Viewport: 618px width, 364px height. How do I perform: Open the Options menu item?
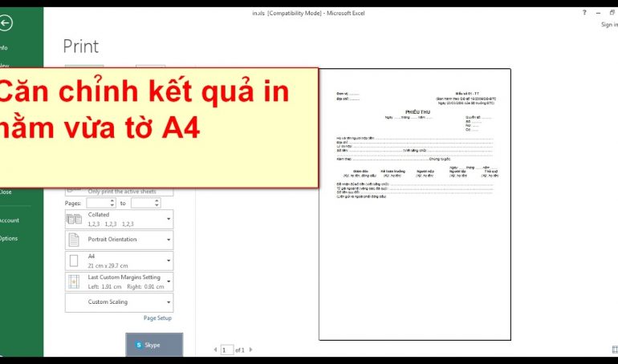(8, 238)
